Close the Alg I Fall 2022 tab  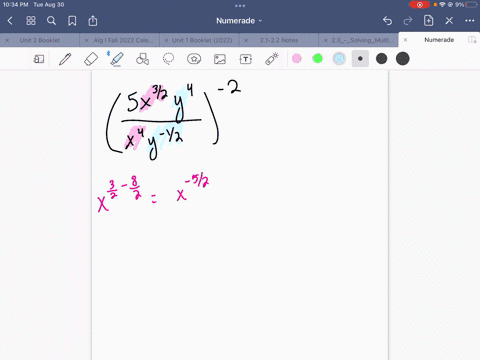point(86,40)
